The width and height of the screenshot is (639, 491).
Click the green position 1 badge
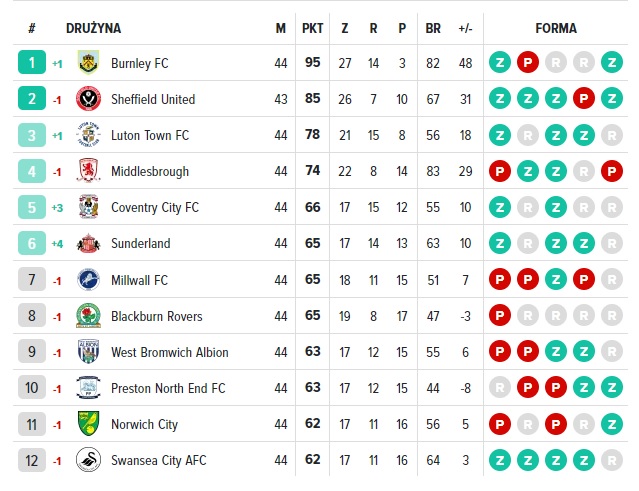point(32,62)
